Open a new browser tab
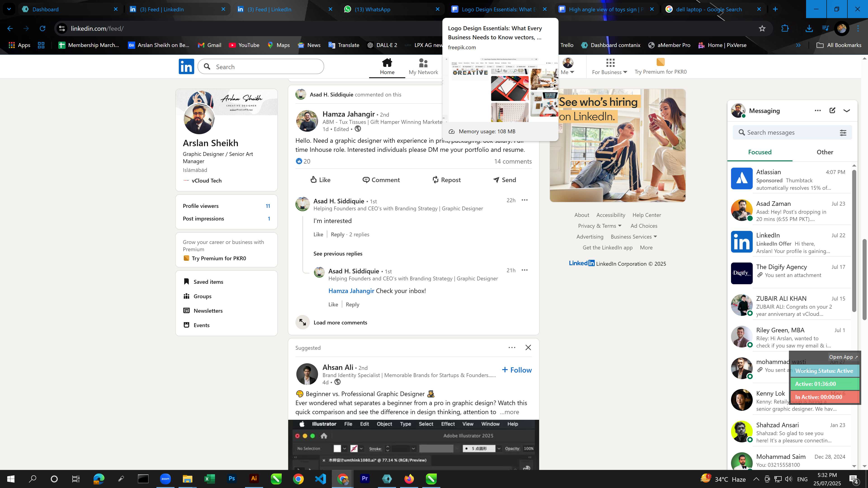This screenshot has width=868, height=488. tap(775, 9)
